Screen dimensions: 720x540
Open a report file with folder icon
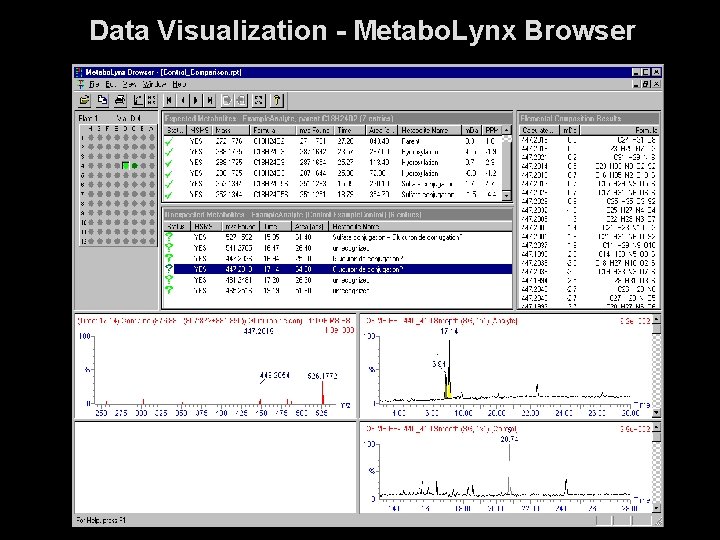click(85, 100)
